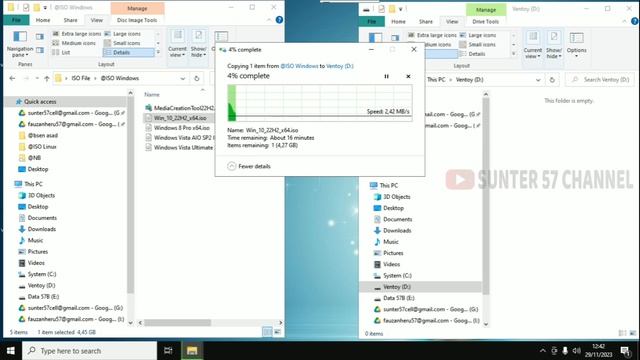Open Drive Tools tab in Ventoy window
Image resolution: width=640 pixels, height=360 pixels.
tap(485, 22)
